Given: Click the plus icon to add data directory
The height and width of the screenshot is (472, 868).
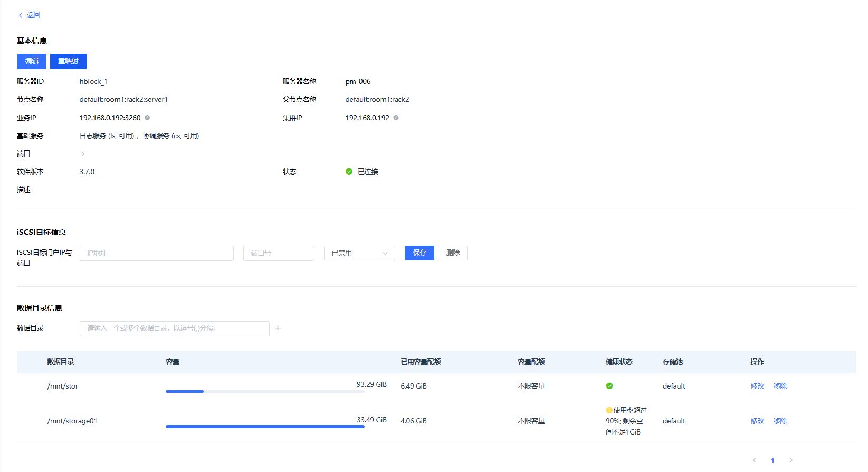Looking at the screenshot, I should [278, 328].
